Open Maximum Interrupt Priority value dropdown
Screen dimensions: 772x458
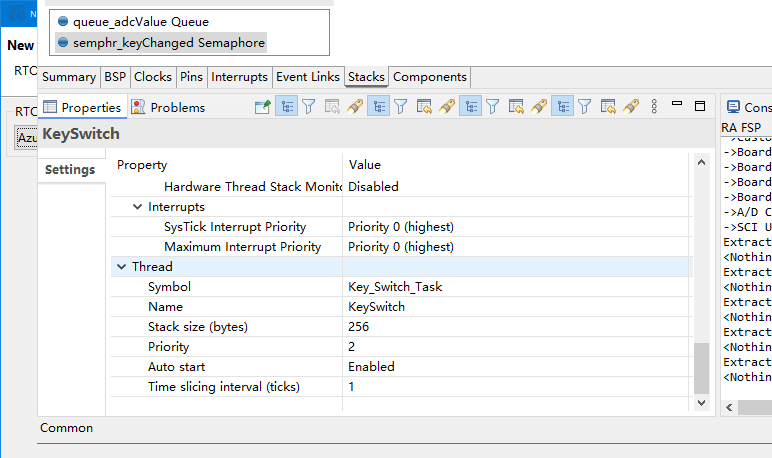517,247
